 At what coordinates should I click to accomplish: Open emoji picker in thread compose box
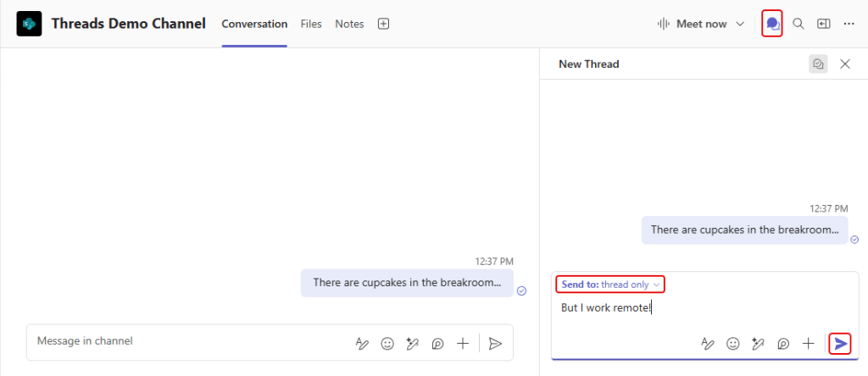click(x=733, y=344)
